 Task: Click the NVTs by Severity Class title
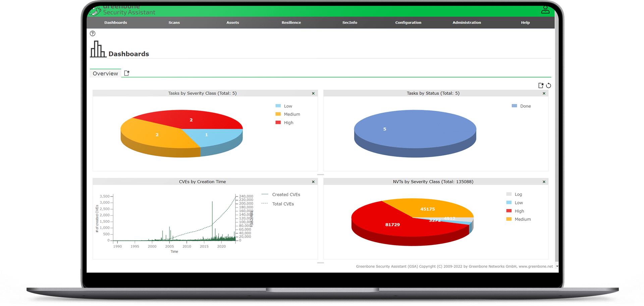coord(433,182)
